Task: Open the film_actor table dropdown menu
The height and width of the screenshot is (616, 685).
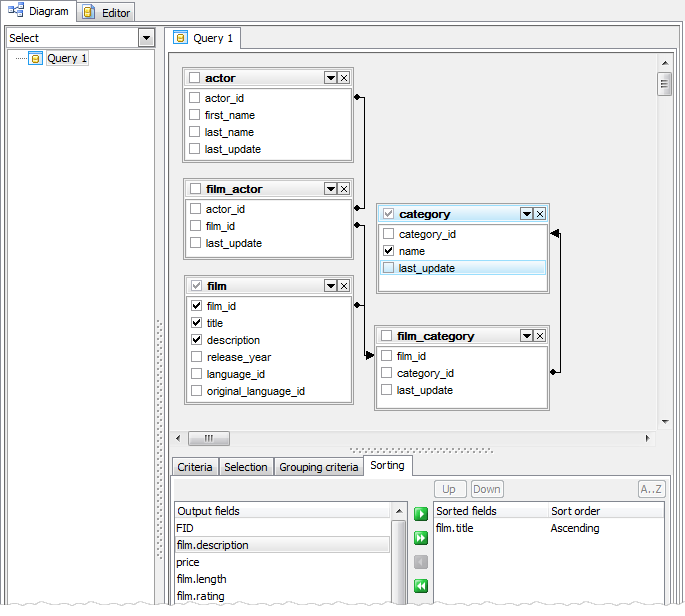Action: (x=331, y=189)
